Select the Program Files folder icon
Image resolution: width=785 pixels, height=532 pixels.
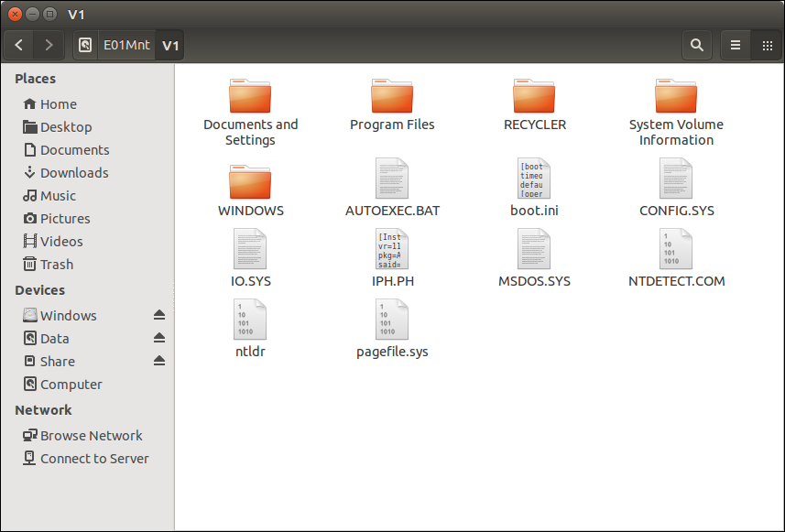pyautogui.click(x=392, y=96)
